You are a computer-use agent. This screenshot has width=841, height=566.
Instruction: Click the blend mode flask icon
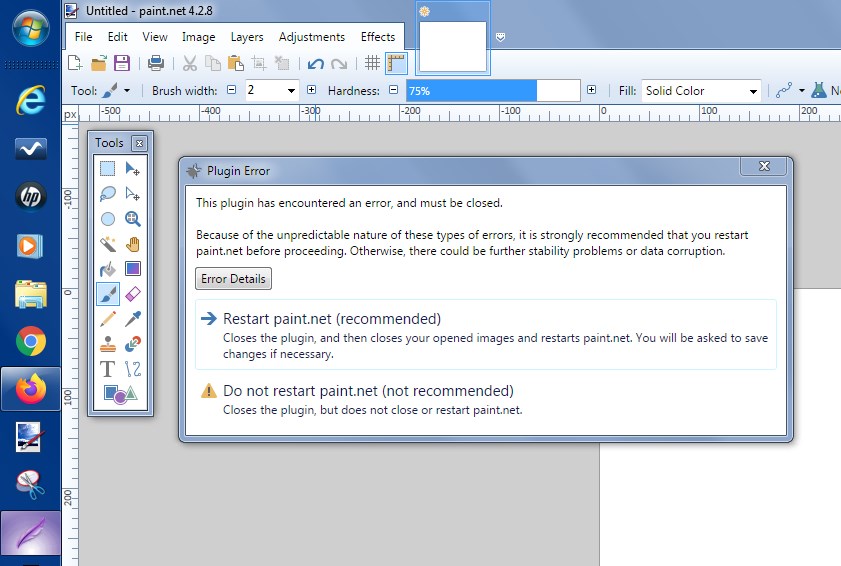(x=818, y=90)
